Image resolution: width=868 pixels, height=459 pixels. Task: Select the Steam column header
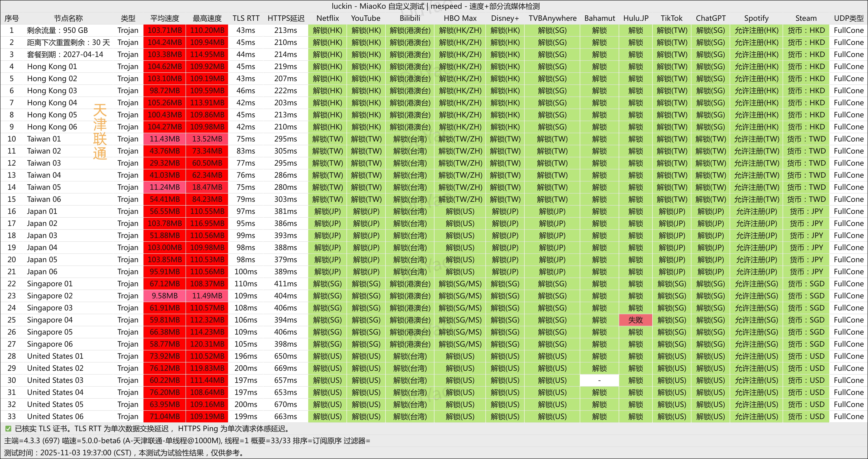click(x=806, y=18)
